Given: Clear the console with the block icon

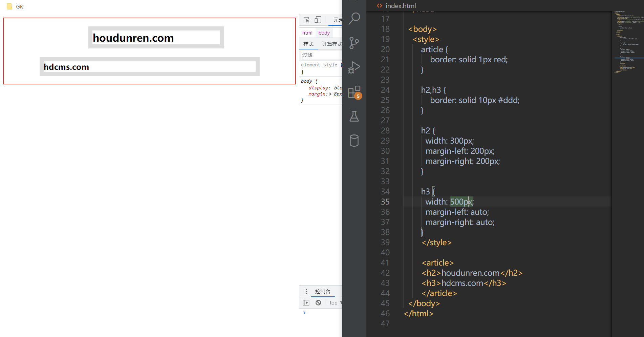Looking at the screenshot, I should pos(318,303).
